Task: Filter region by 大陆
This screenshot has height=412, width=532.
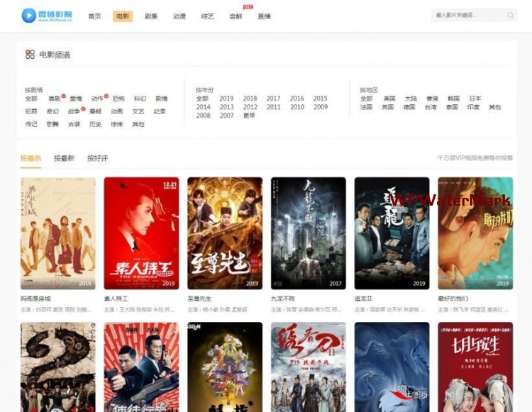Action: (411, 99)
